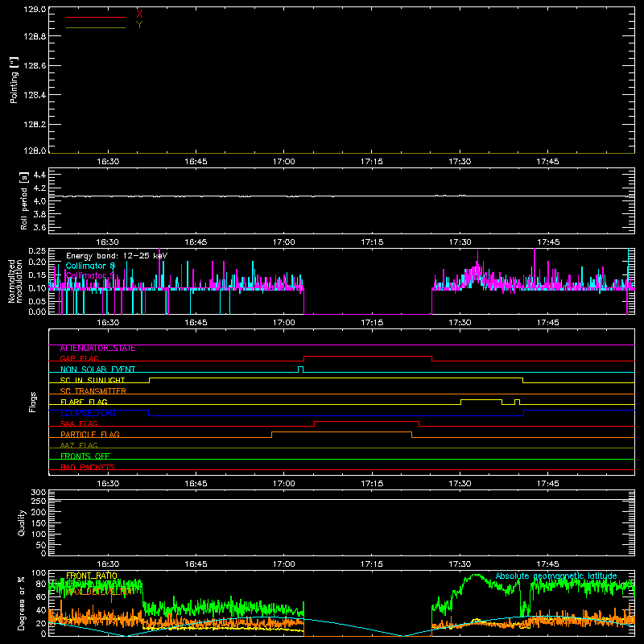
Task: Click the 128.2 tick on Pointing axis
Action: coord(35,125)
